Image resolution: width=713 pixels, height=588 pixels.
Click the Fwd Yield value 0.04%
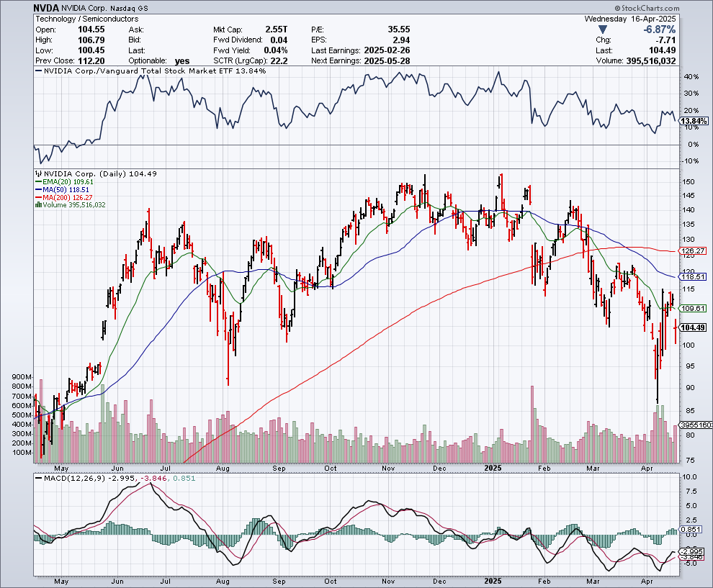coord(276,50)
